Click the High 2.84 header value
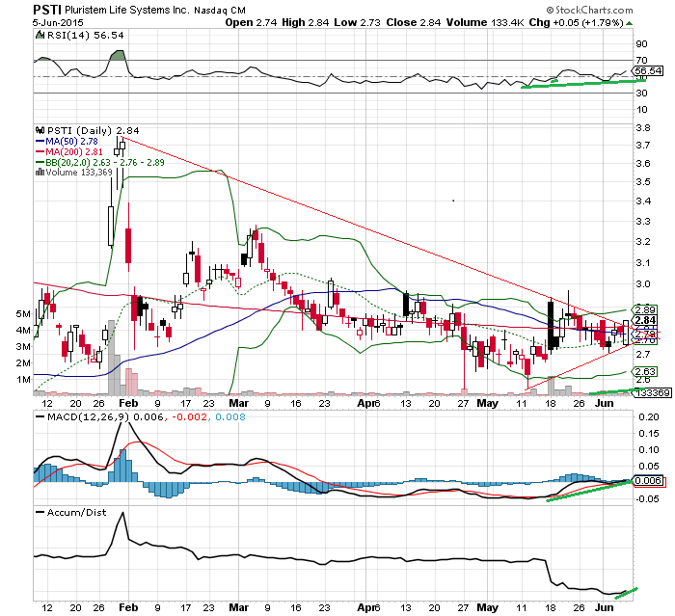 [306, 22]
